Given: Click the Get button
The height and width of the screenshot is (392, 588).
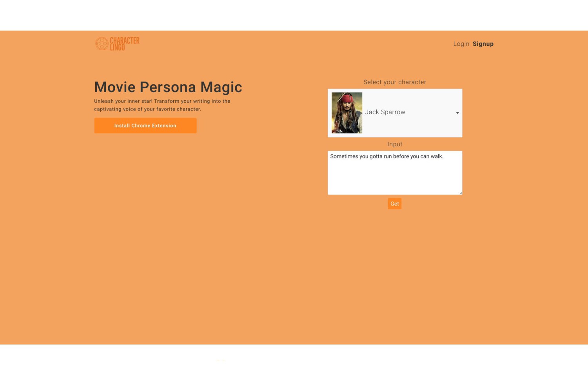Looking at the screenshot, I should 395,203.
